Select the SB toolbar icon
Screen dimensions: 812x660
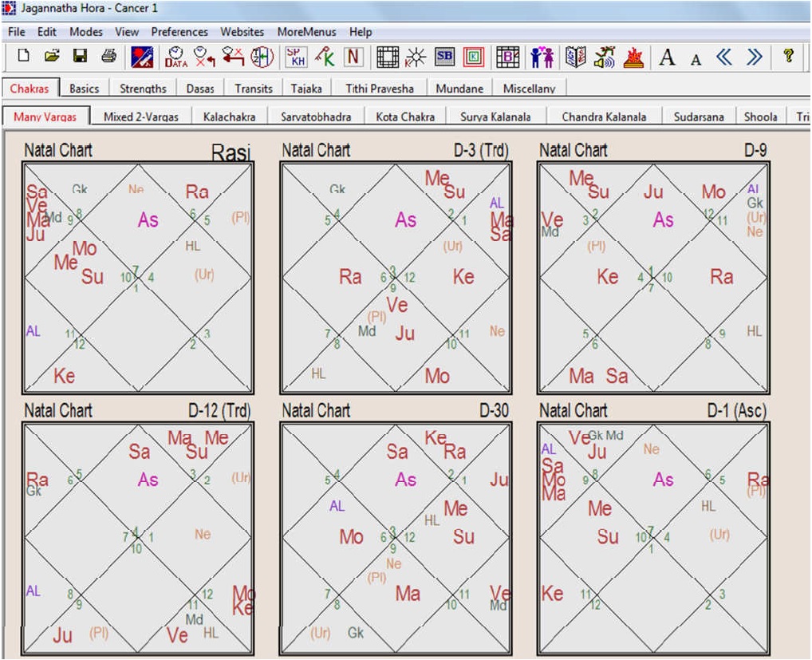click(444, 57)
